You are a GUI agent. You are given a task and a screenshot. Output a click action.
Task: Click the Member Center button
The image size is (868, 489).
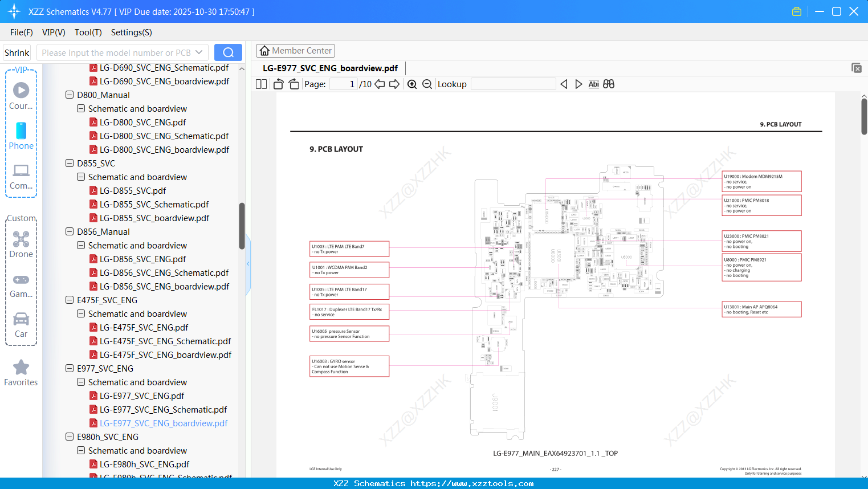(x=295, y=51)
